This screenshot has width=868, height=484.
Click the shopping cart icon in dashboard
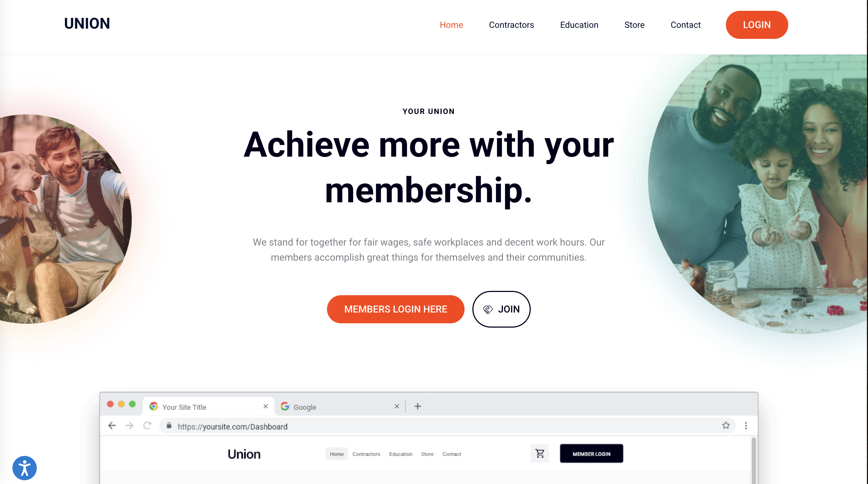tap(539, 453)
